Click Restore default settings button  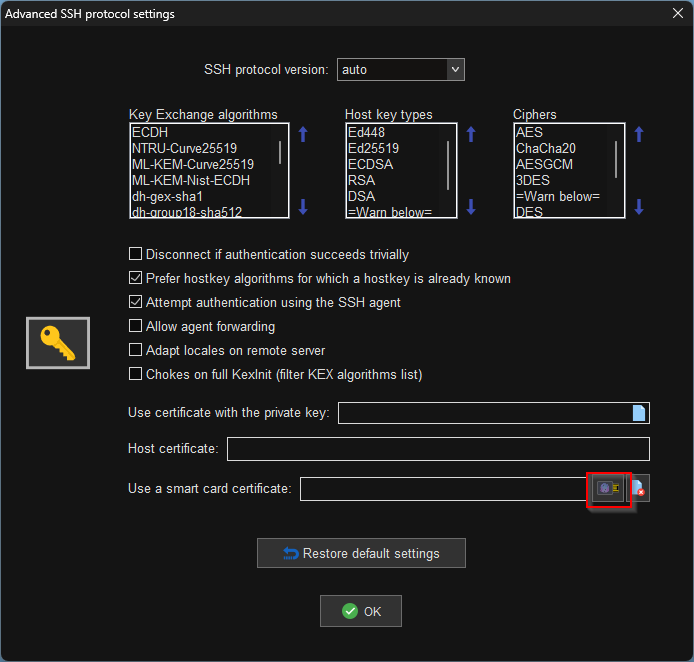(361, 553)
